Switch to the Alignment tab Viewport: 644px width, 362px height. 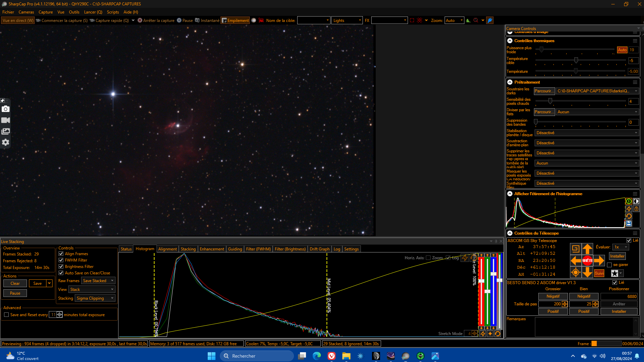(x=167, y=249)
